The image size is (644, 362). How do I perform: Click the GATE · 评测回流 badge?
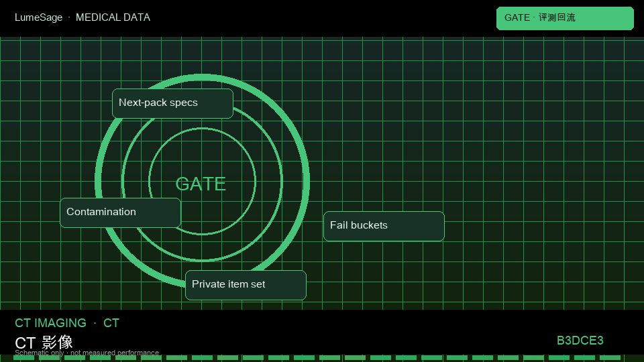[565, 18]
